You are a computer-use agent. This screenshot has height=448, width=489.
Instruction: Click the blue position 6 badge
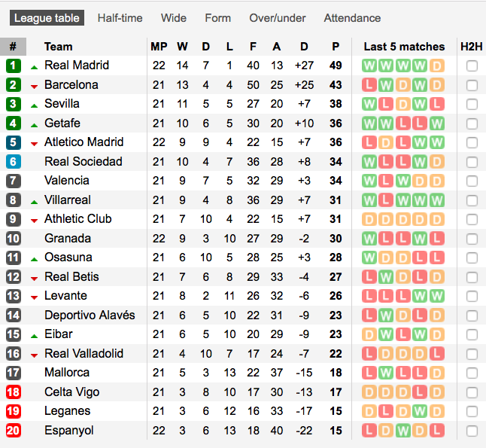pyautogui.click(x=13, y=162)
